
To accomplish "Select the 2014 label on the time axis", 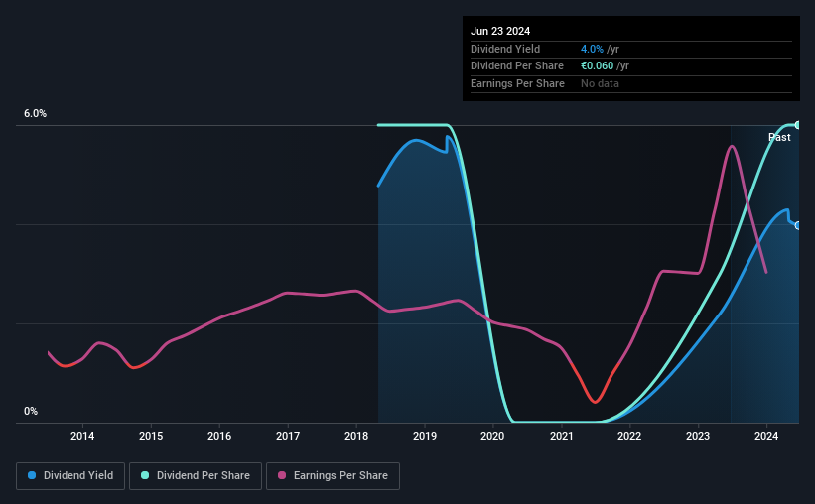I will [82, 436].
